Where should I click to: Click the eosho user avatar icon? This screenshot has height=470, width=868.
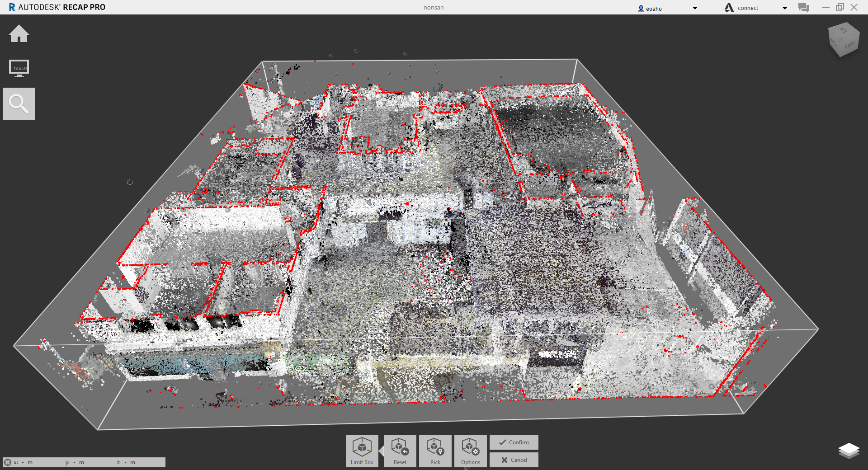[x=641, y=9]
